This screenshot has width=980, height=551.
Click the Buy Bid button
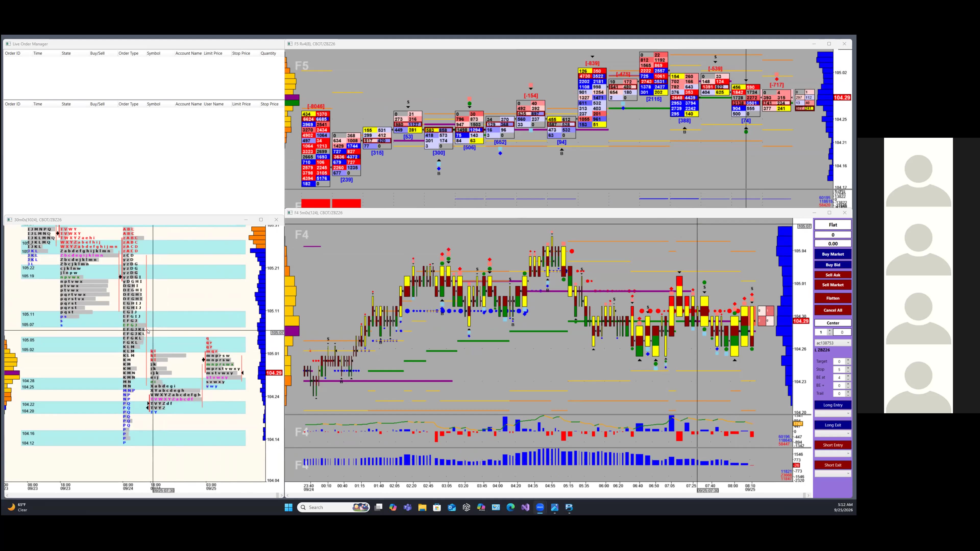[833, 265]
